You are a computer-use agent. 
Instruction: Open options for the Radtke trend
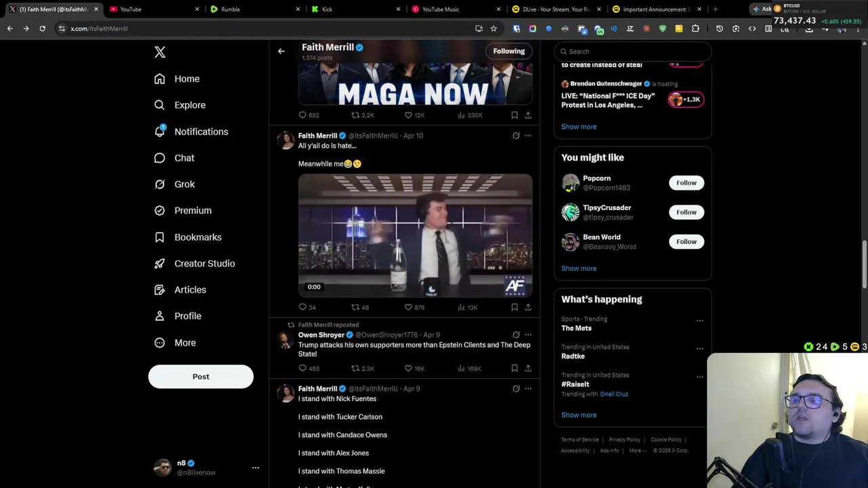(x=700, y=349)
